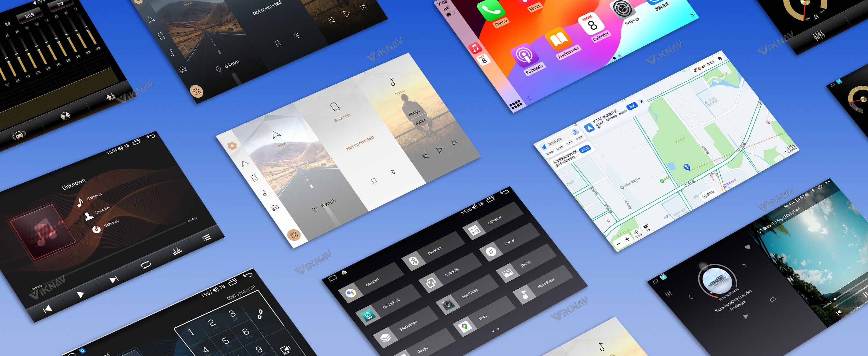Tap Bluetooth symbol on light home screen
Viewport: 868px width, 356px height.
coord(392,172)
